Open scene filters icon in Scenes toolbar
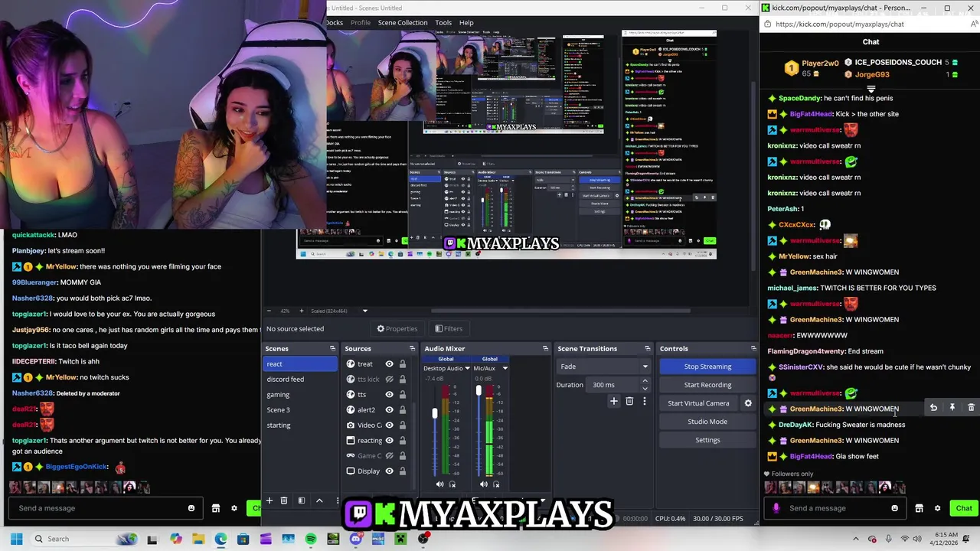980x551 pixels. [x=302, y=500]
